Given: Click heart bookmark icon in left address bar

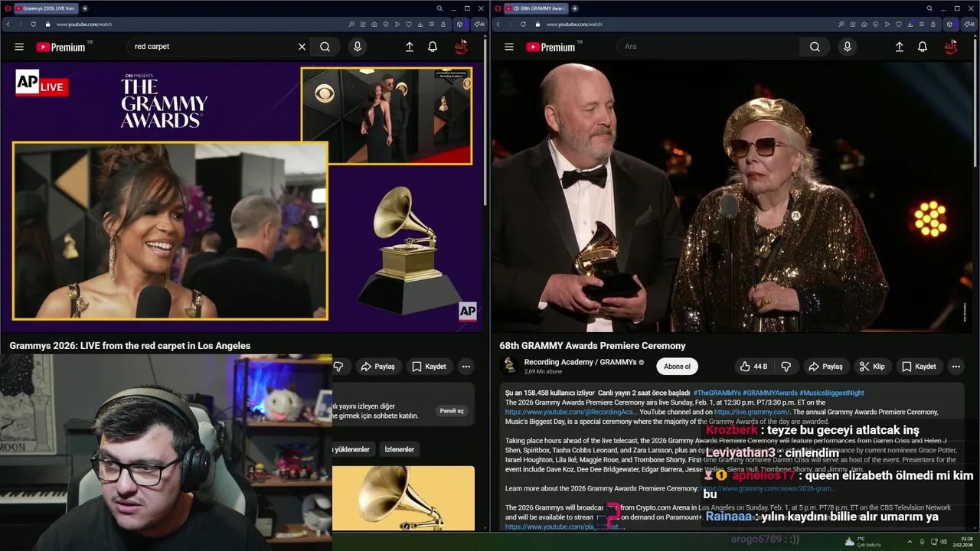Looking at the screenshot, I should [409, 24].
